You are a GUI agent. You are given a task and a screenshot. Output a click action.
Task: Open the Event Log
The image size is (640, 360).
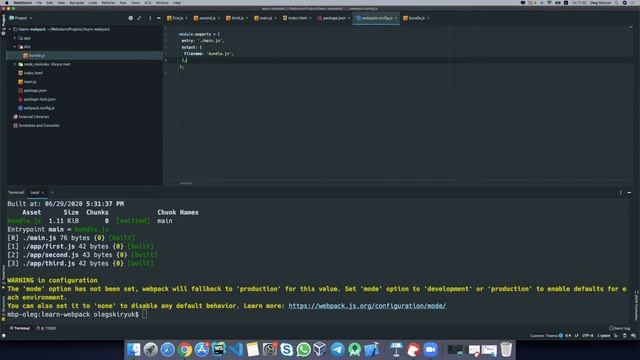click(x=620, y=328)
